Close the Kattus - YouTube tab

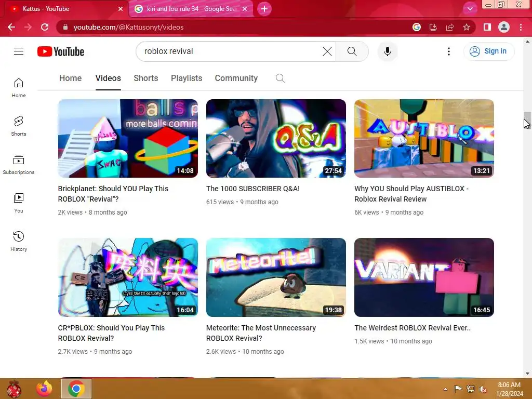point(121,9)
